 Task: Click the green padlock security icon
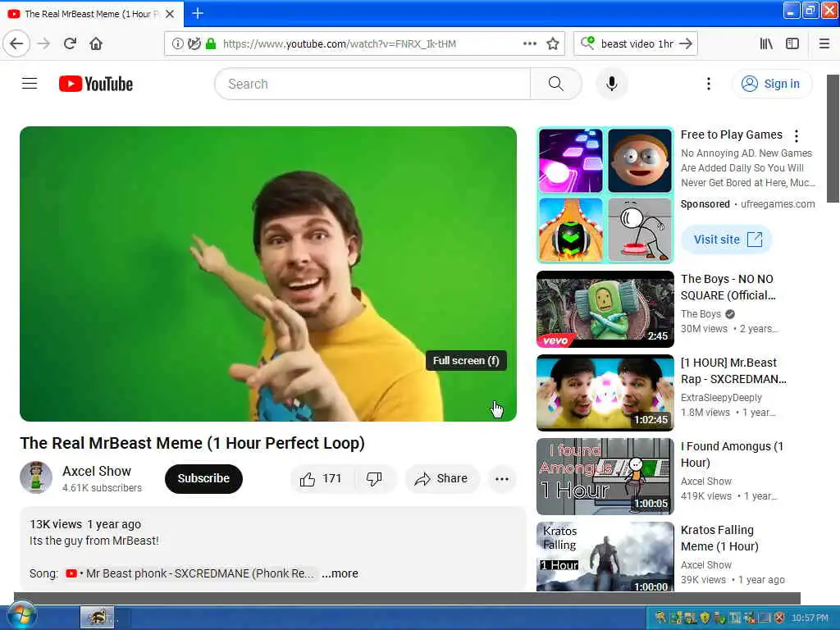(211, 44)
